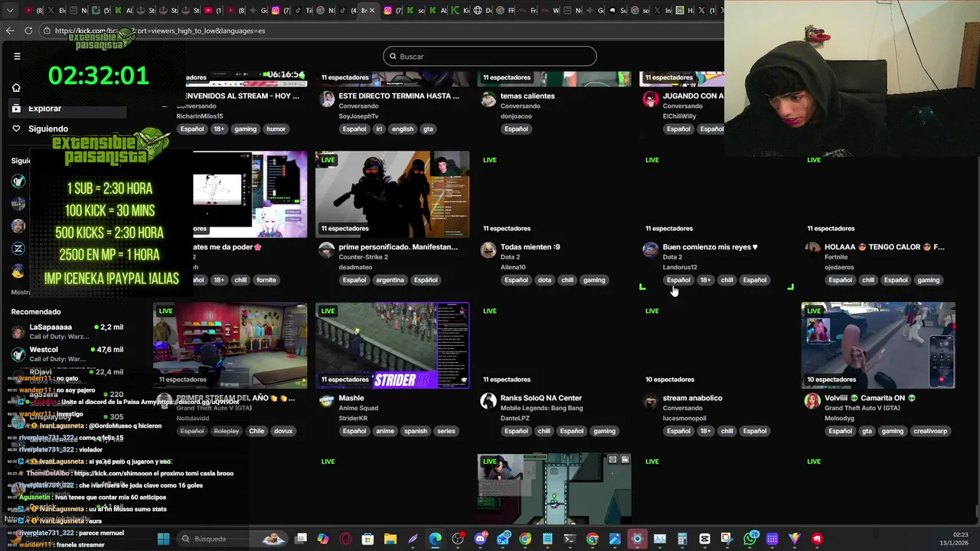
Task: Reload the page with the refresh icon
Action: pos(28,31)
